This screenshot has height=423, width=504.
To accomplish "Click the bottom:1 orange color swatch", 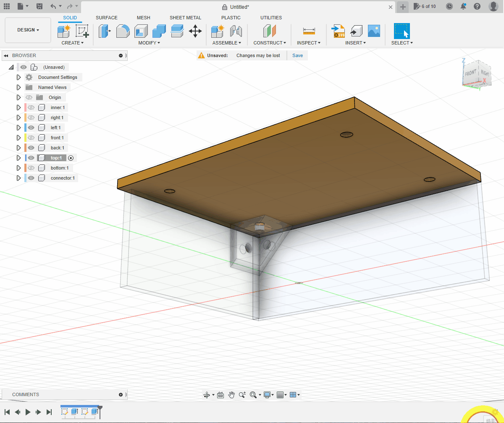I will pyautogui.click(x=26, y=168).
